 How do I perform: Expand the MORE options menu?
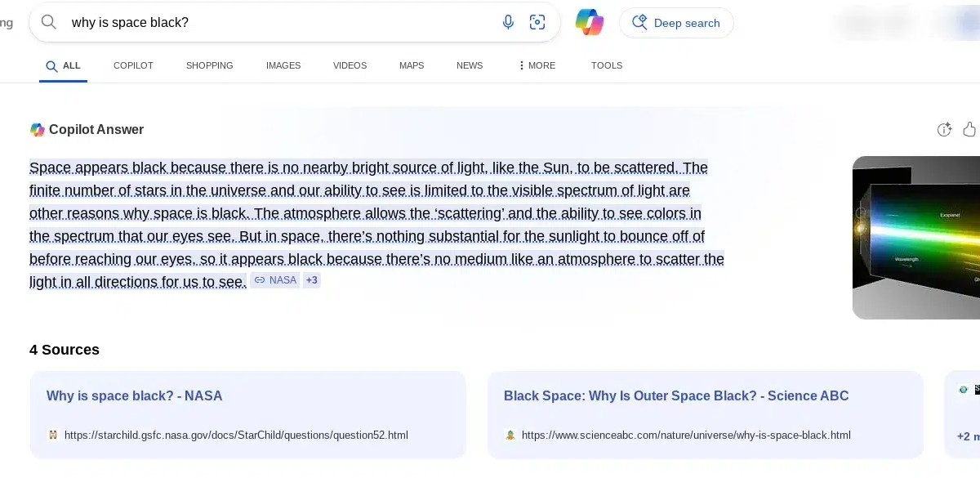click(537, 65)
